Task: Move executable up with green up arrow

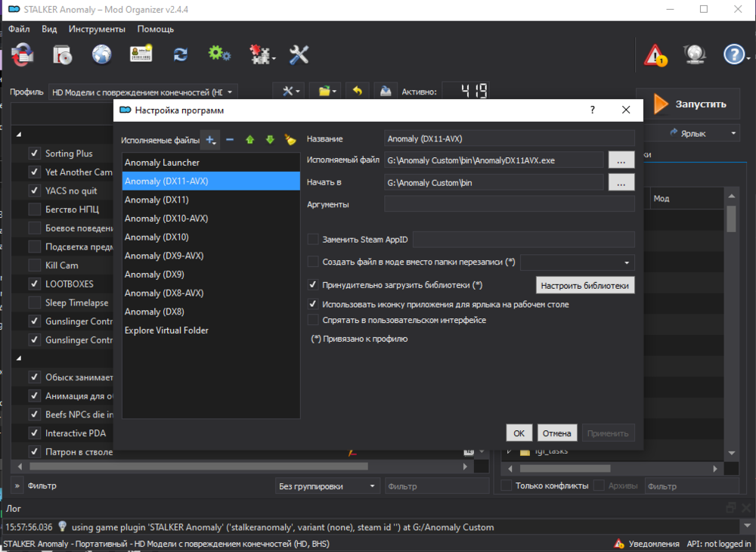Action: [x=249, y=140]
